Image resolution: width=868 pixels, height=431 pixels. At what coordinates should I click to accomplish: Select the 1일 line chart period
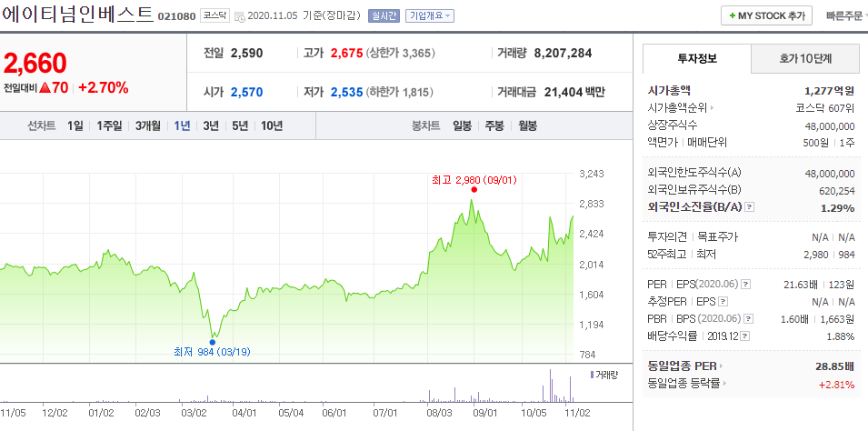click(x=75, y=125)
